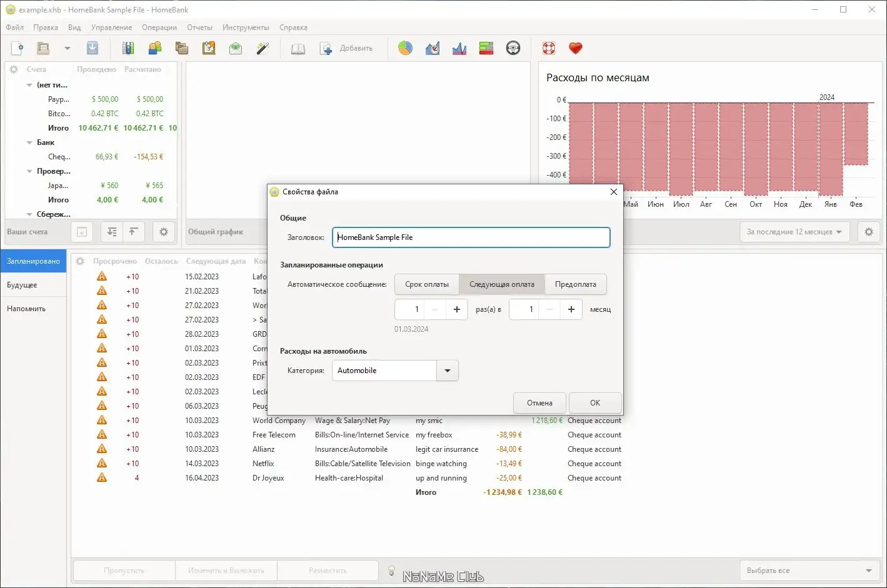Screen dimensions: 887x588
Task: Create a new file from the toolbar
Action: pyautogui.click(x=18, y=48)
